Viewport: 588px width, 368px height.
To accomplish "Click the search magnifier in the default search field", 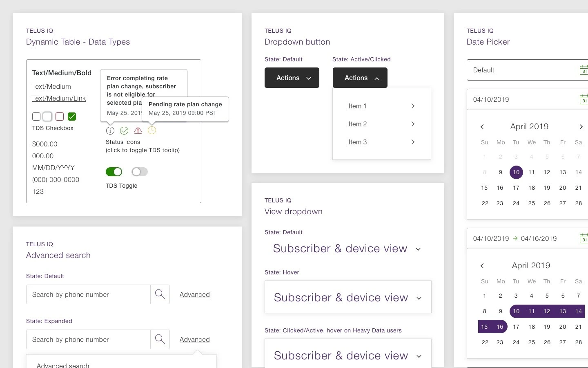I will pyautogui.click(x=160, y=294).
